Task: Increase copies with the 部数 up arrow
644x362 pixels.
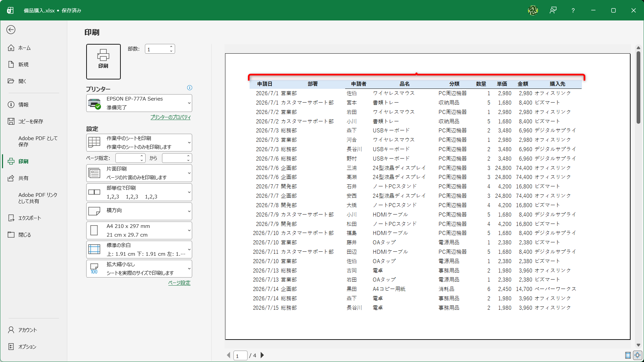Action: tap(171, 47)
